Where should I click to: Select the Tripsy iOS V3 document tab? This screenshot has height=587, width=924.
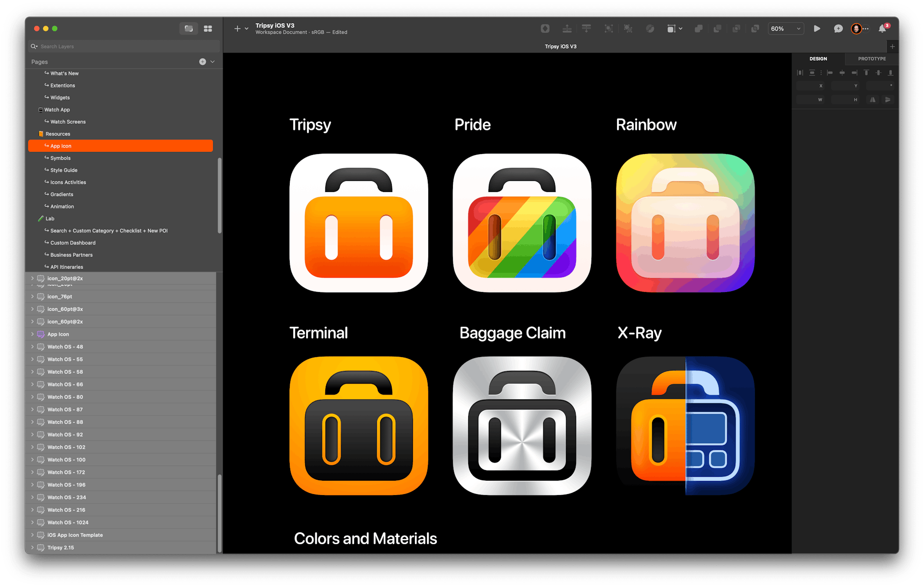click(560, 46)
